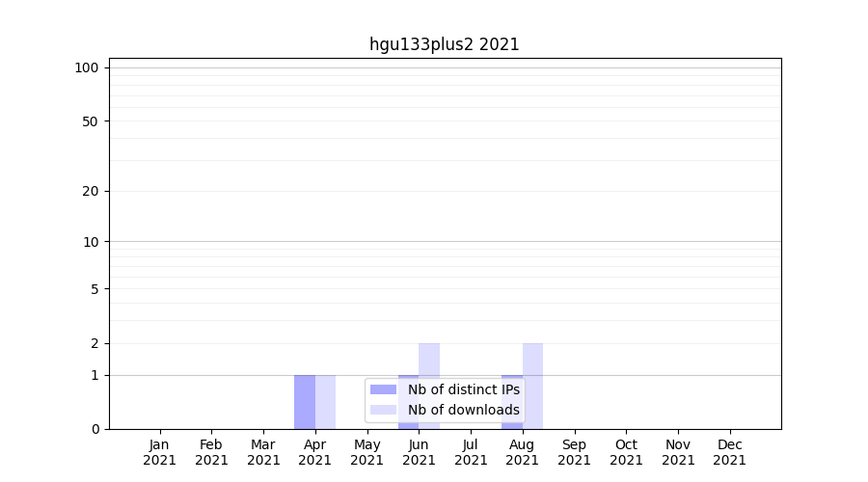Click the 100 tick on the y-axis
This screenshot has height=482, width=868.
tap(87, 67)
